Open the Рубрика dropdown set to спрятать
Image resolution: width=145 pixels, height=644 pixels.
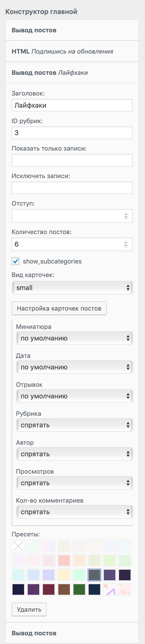point(74,425)
